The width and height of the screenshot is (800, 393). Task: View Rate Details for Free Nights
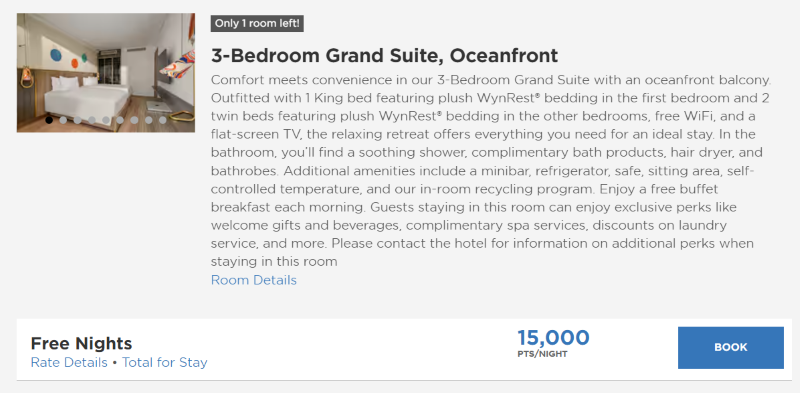(69, 362)
